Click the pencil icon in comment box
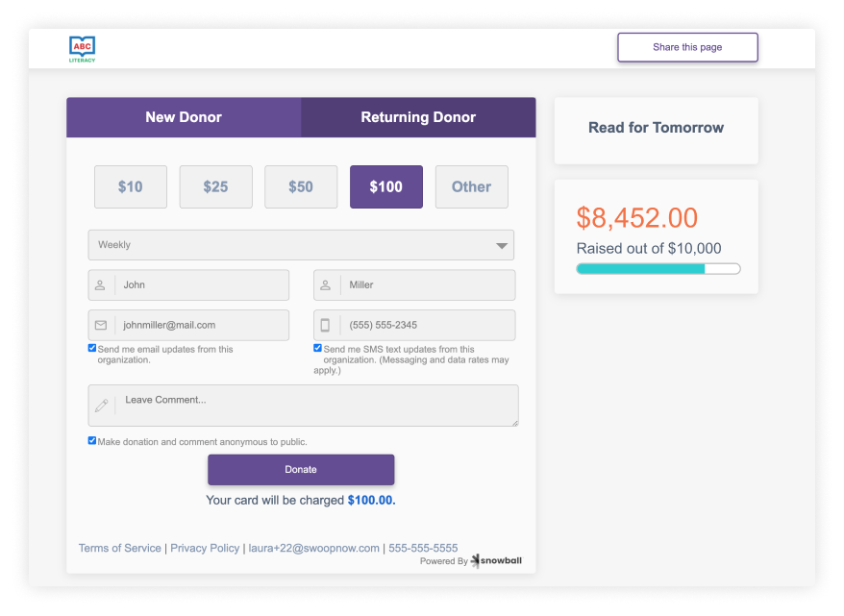Screen dimensions: 844x616 click(101, 406)
